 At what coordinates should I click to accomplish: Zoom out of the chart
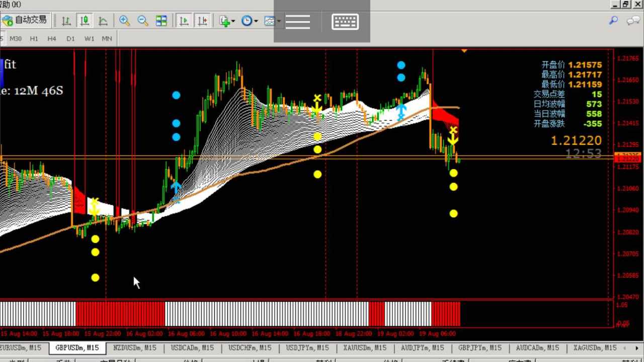143,21
